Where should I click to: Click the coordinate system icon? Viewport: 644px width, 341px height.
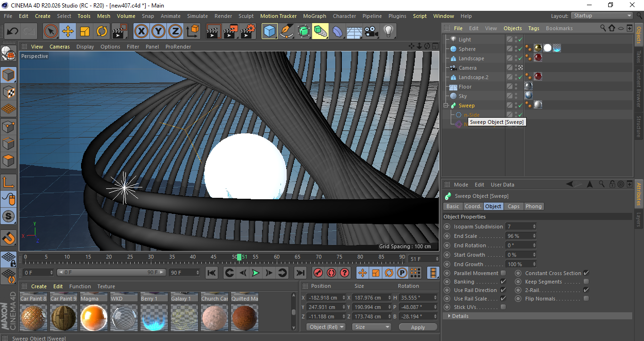[x=192, y=32]
